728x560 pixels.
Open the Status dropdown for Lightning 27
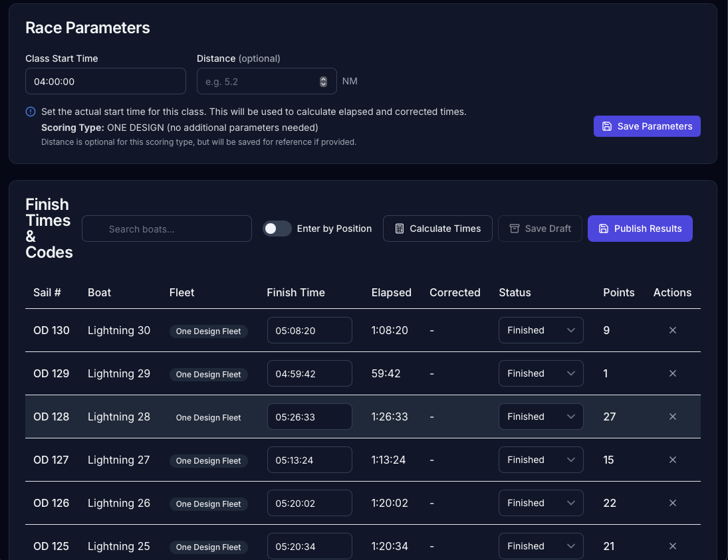pyautogui.click(x=541, y=460)
